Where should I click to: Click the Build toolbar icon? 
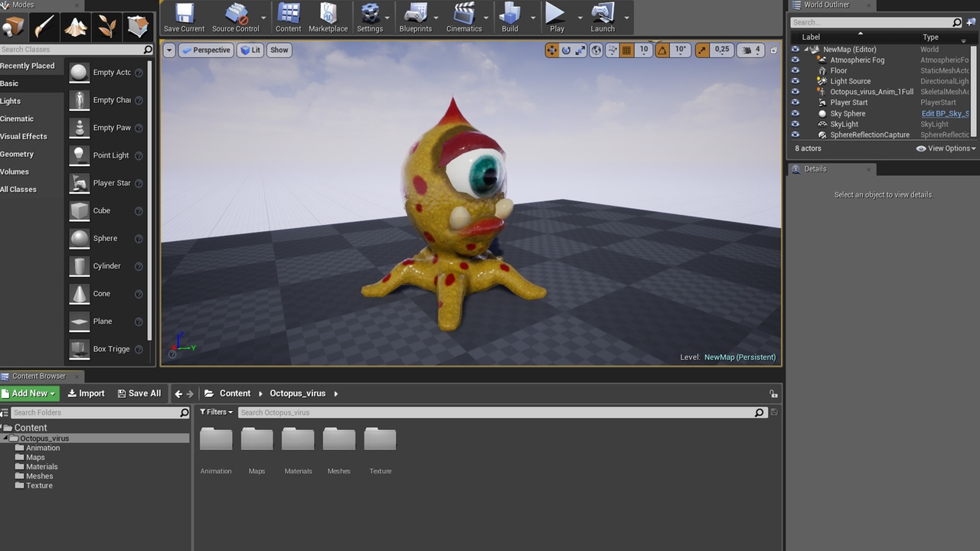[510, 18]
